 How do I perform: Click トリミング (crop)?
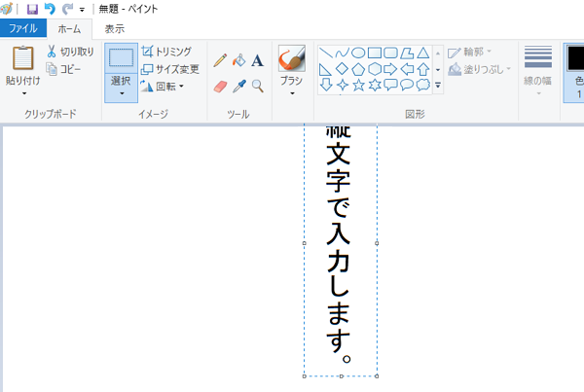(166, 52)
